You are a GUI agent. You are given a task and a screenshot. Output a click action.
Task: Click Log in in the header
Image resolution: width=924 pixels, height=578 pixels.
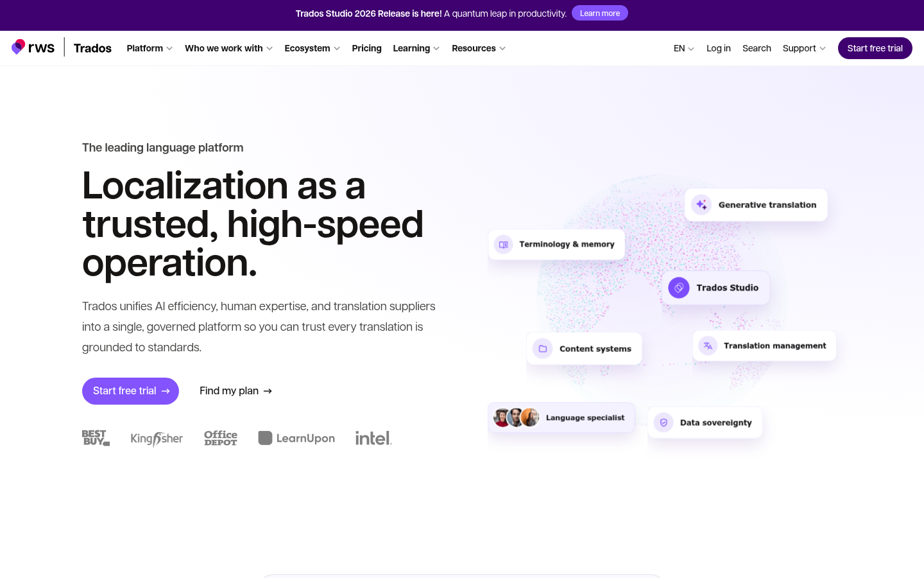coord(719,48)
